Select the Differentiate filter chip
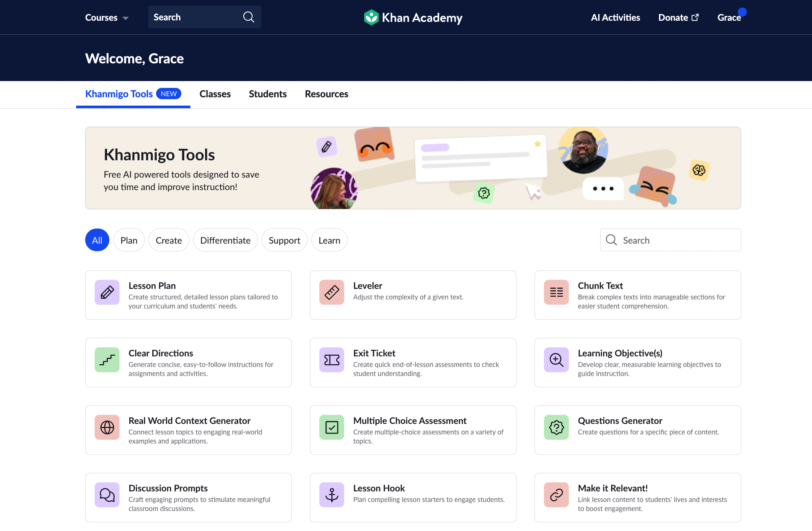Viewport: 812px width, 531px height. pos(225,240)
